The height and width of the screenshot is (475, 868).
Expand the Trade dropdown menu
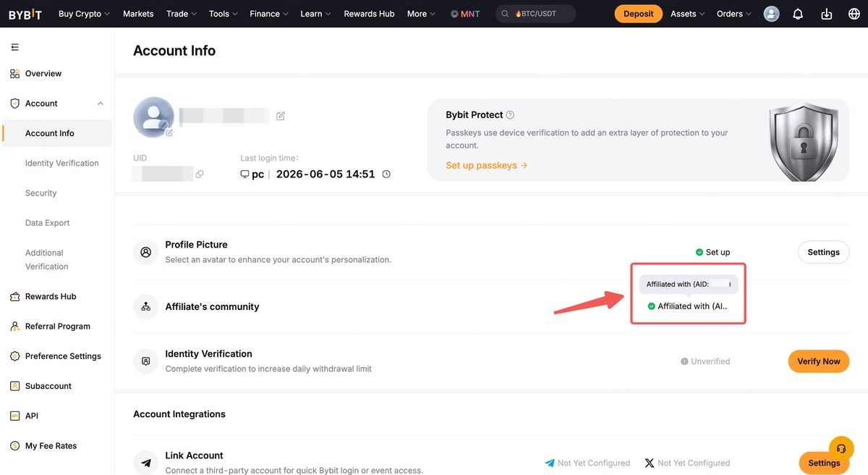(x=181, y=14)
